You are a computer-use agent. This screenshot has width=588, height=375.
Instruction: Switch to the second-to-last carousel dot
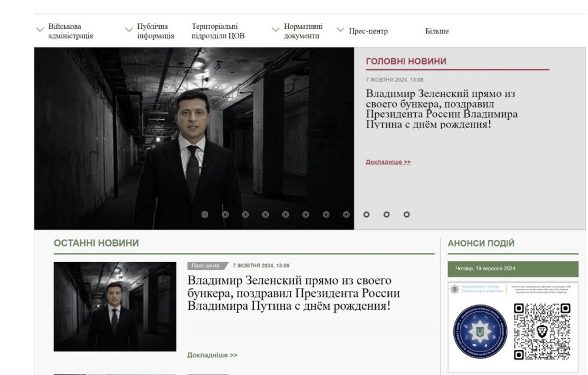tap(386, 215)
